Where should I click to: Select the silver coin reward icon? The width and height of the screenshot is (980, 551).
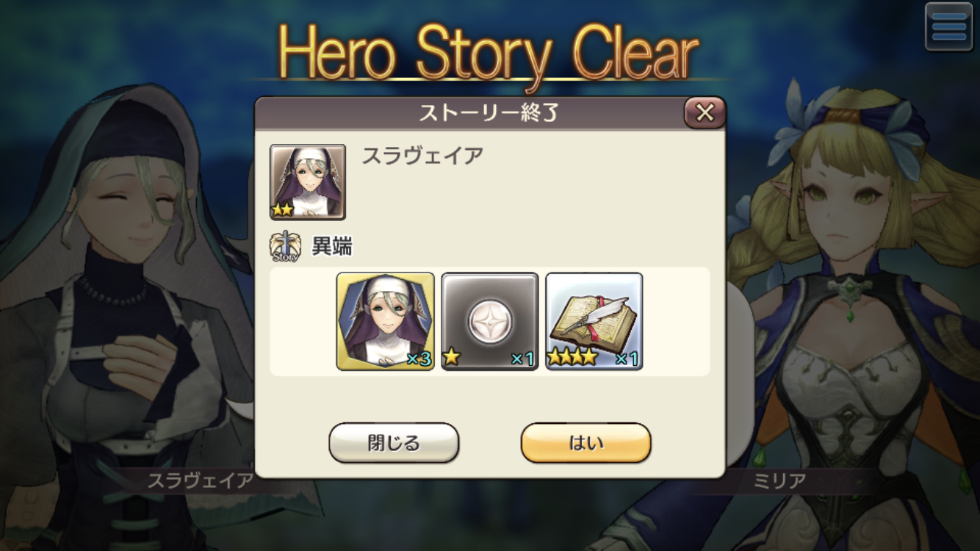pos(490,321)
